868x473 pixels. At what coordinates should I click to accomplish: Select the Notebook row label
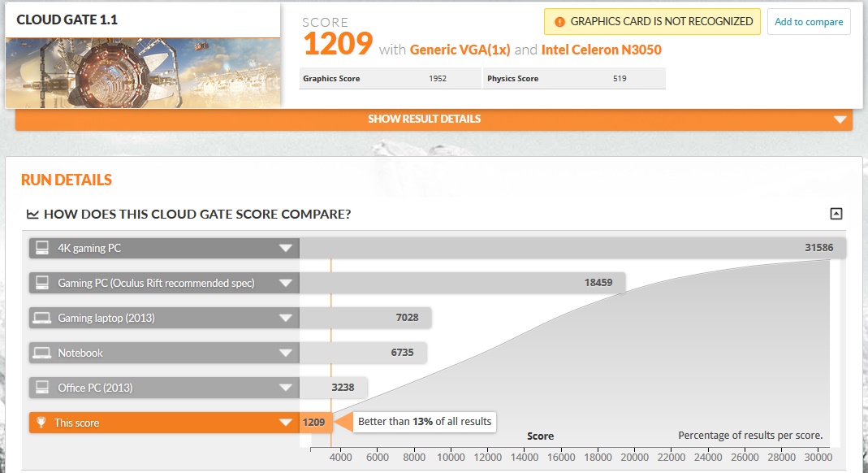[x=80, y=353]
